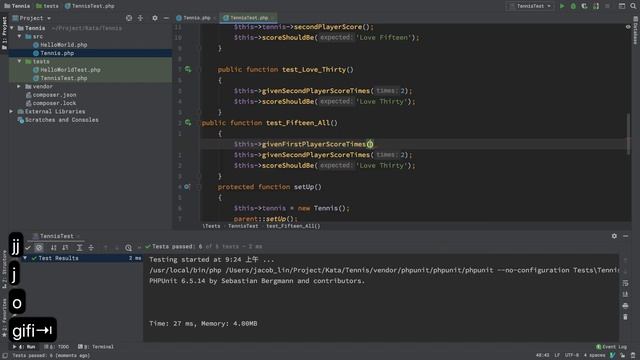
Task: Run TennisTest with the green play button
Action: (x=562, y=6)
